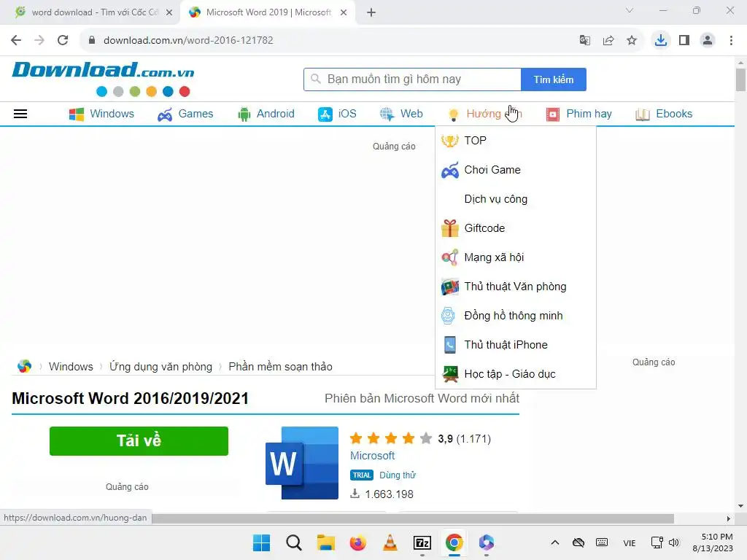Open Windows Start menu
The width and height of the screenshot is (747, 560).
point(261,542)
